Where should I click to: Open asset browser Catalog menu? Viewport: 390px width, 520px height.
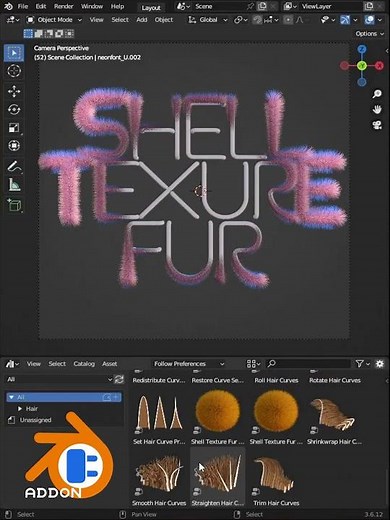click(84, 364)
